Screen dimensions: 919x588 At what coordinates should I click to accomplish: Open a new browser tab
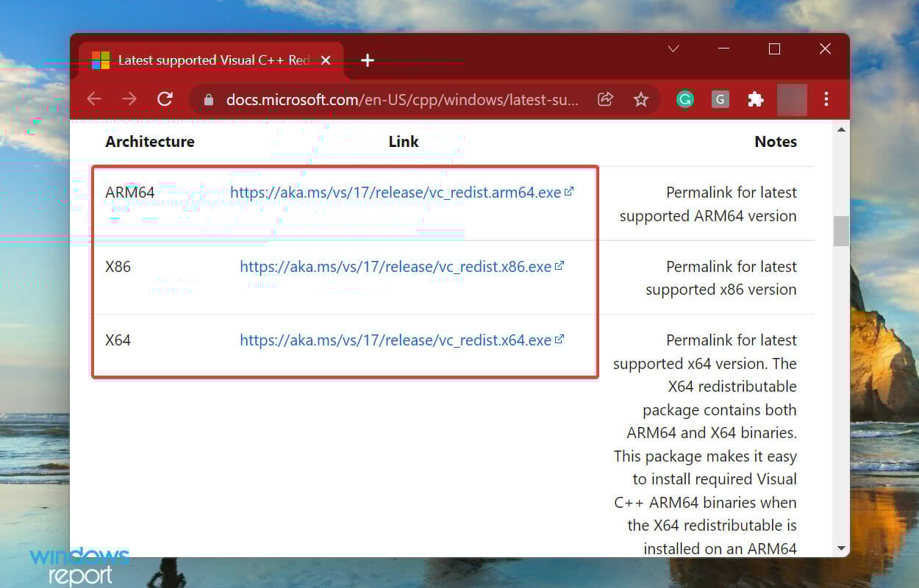click(x=368, y=60)
